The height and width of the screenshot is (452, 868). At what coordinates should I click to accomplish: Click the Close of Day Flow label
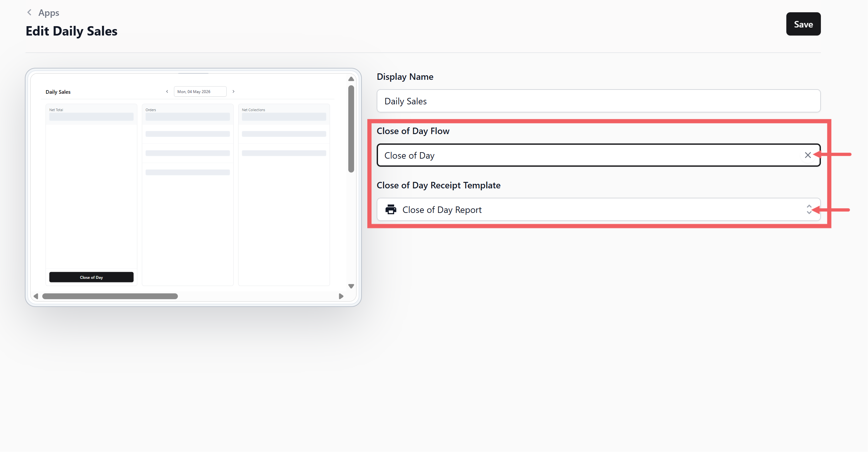(x=413, y=131)
